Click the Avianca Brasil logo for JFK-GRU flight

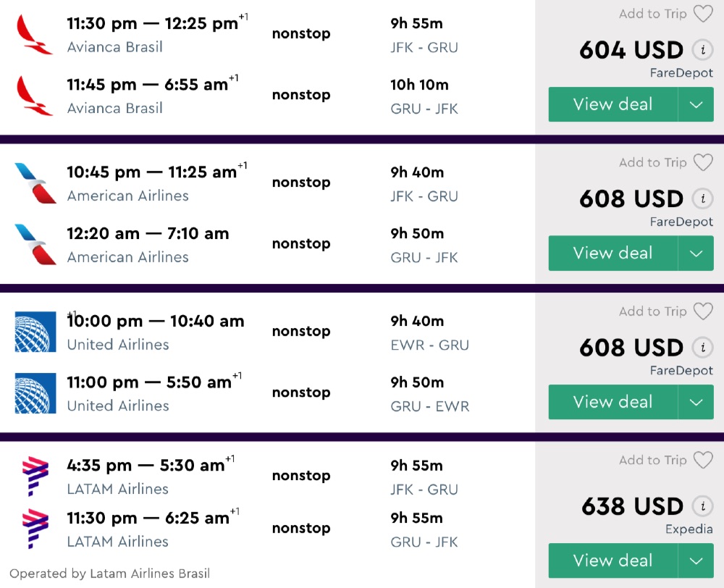[35, 35]
